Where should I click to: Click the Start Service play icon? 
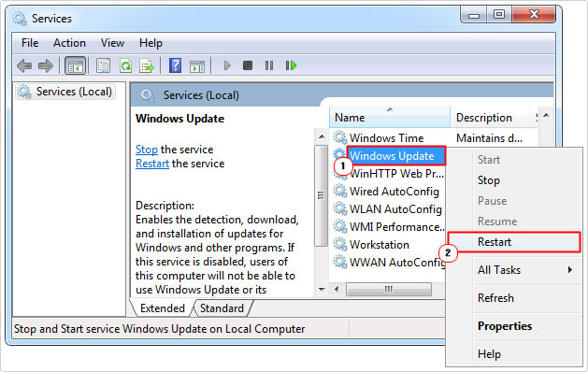pos(227,66)
